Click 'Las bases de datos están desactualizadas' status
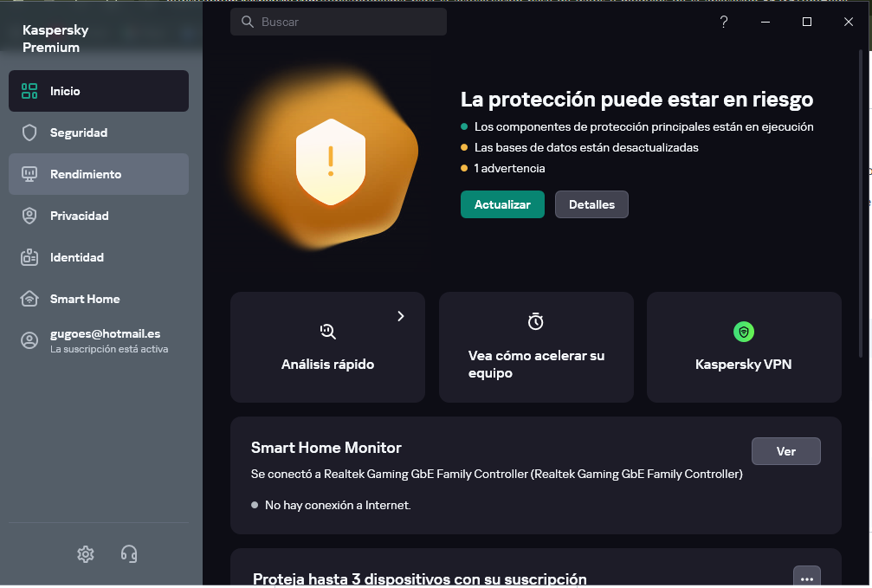872x588 pixels. [586, 147]
